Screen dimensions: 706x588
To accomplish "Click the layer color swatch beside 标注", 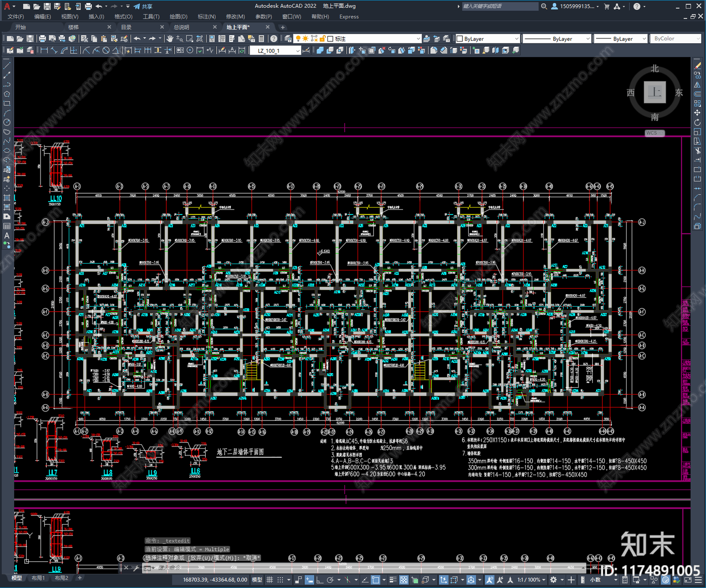I will click(330, 39).
